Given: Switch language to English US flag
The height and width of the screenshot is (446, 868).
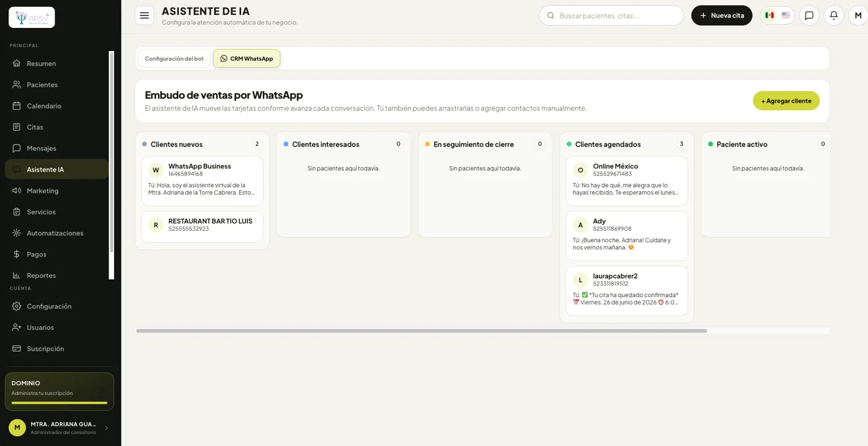Looking at the screenshot, I should [786, 16].
